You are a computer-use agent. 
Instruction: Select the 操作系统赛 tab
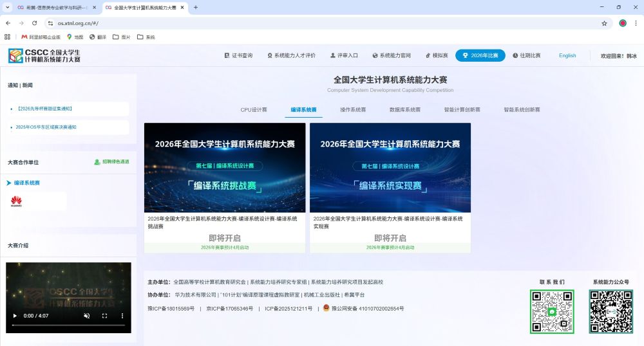click(x=353, y=110)
